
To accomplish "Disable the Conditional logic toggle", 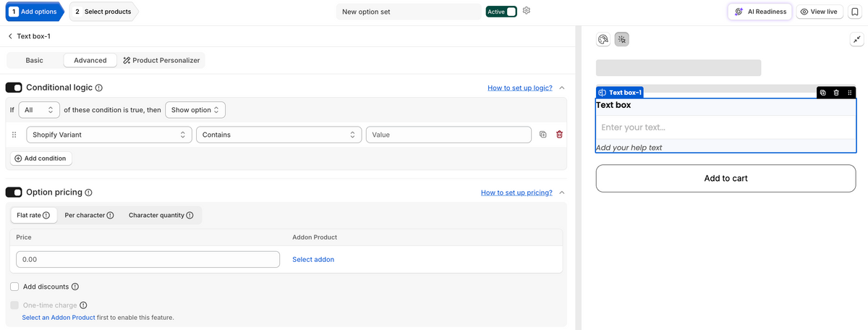I will coord(14,88).
